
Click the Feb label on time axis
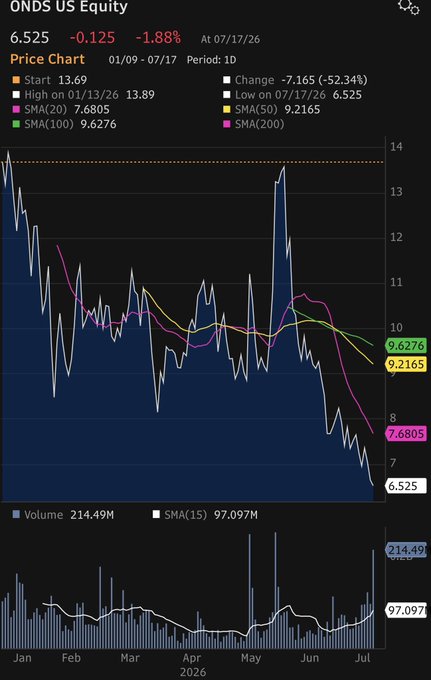coord(71,658)
